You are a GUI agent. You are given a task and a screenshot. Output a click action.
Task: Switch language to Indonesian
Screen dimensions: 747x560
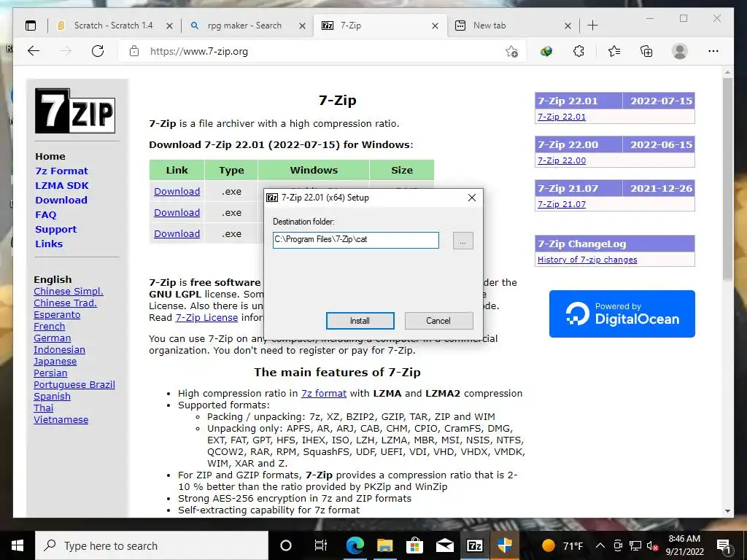pos(59,349)
